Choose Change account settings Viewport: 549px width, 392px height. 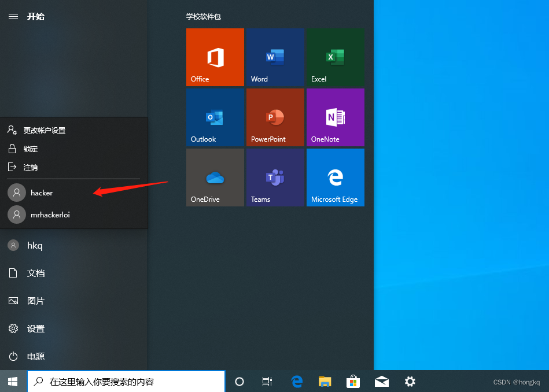tap(74, 130)
